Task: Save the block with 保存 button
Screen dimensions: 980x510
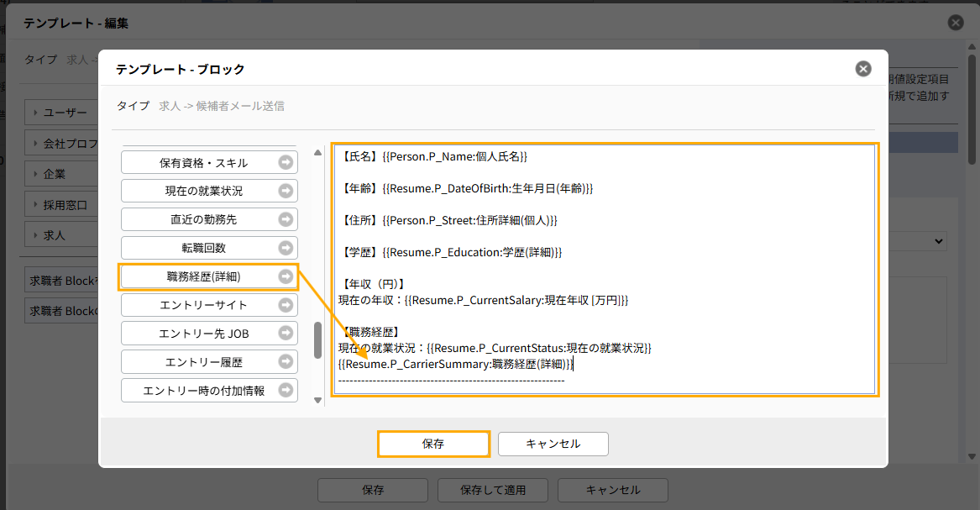Action: pos(433,444)
